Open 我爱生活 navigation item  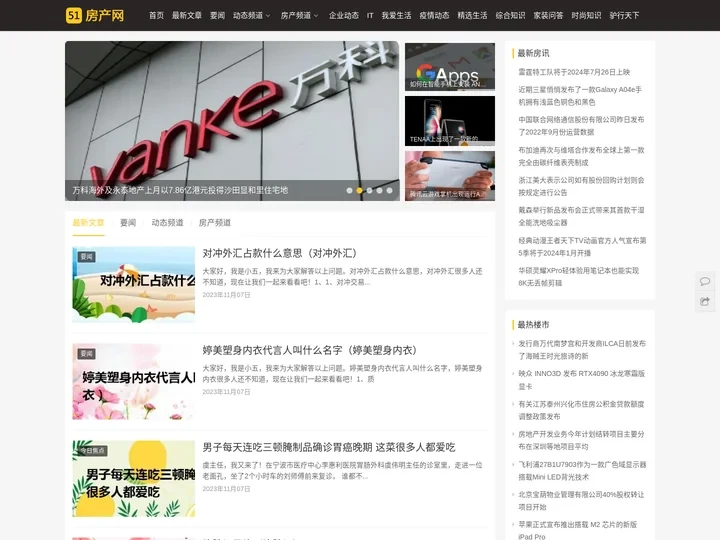coord(396,16)
